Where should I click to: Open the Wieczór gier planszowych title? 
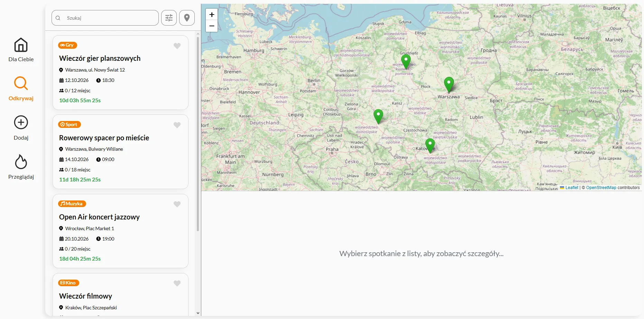100,58
